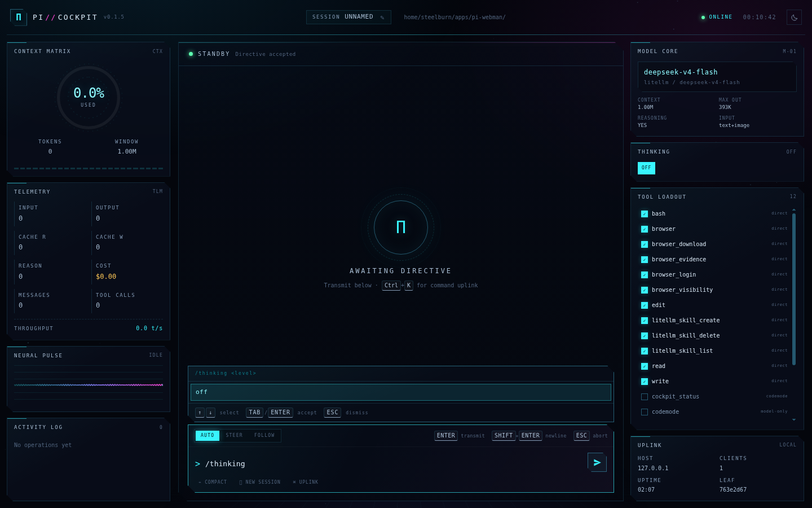
Task: Enable the cockpit_status tool
Action: coord(645,397)
